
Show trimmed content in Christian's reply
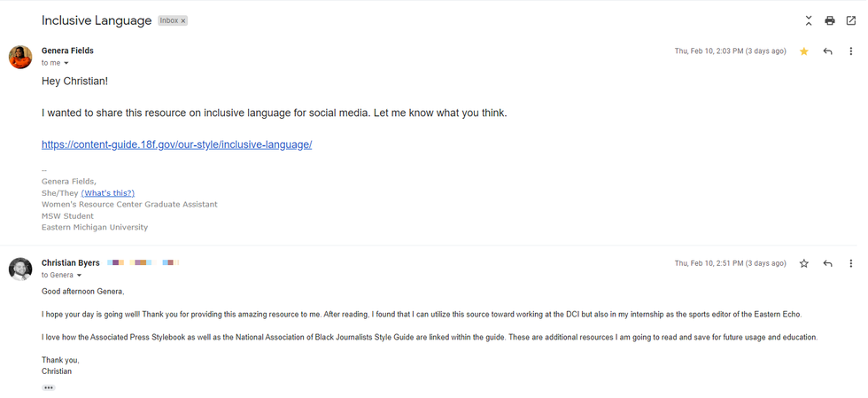[x=49, y=387]
